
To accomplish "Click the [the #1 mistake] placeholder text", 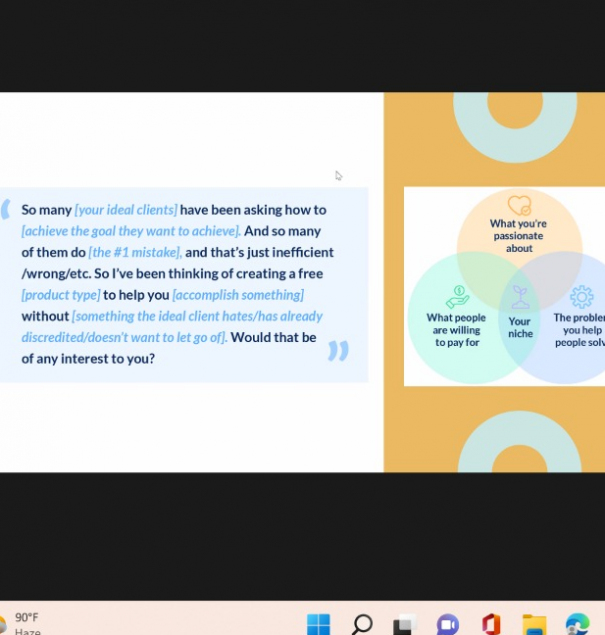I will pos(135,252).
